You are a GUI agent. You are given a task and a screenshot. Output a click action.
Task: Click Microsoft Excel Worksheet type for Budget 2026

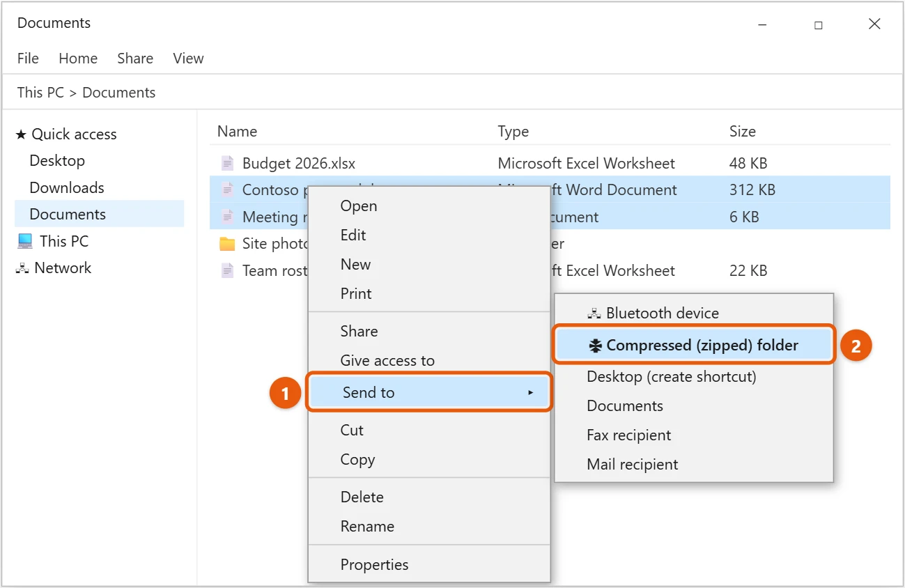(587, 164)
